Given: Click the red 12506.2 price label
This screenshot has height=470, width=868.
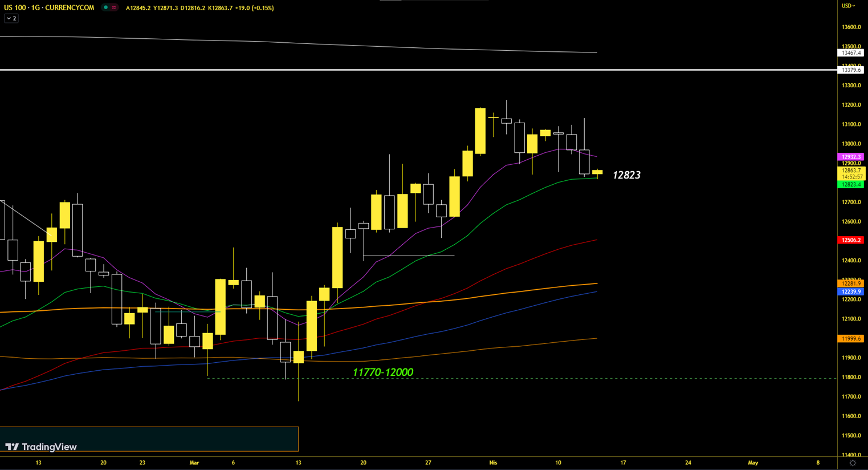Looking at the screenshot, I should 851,240.
